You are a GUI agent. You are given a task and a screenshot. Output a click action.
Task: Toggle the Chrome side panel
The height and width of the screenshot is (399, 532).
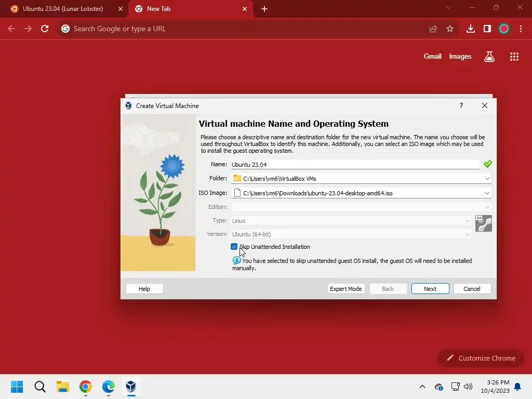pos(487,29)
